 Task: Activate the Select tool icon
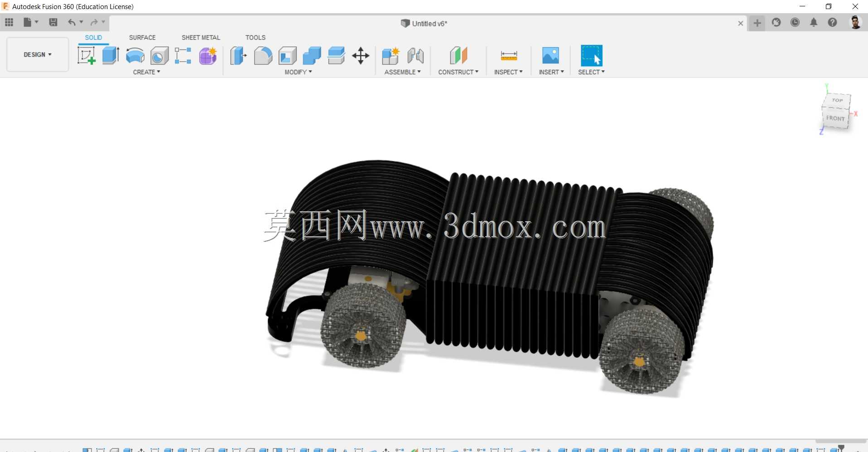[x=592, y=56]
